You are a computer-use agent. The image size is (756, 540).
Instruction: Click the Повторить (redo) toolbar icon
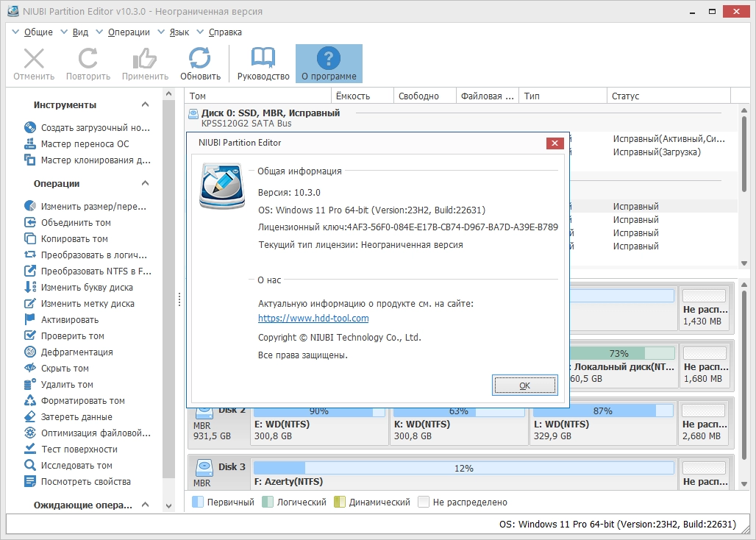88,59
